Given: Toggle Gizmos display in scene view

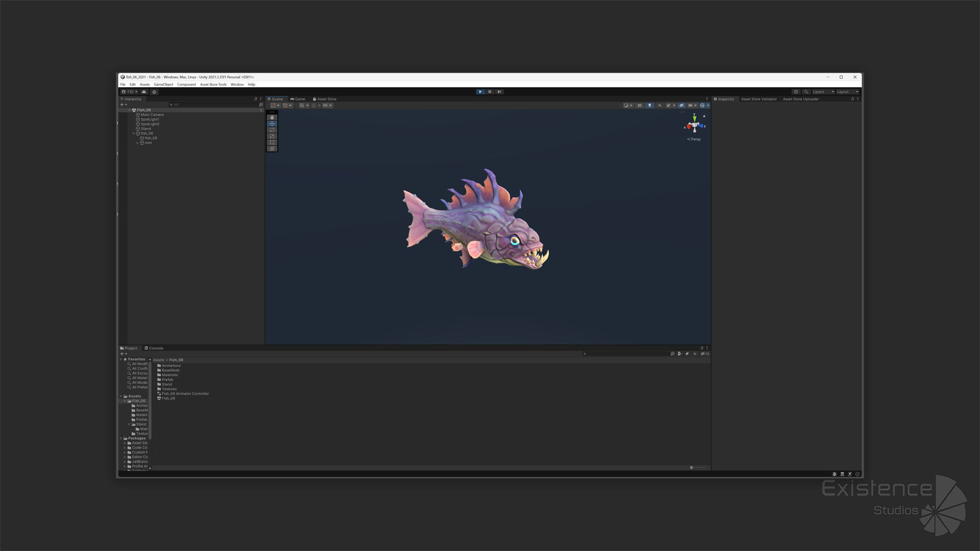Looking at the screenshot, I should pyautogui.click(x=702, y=105).
